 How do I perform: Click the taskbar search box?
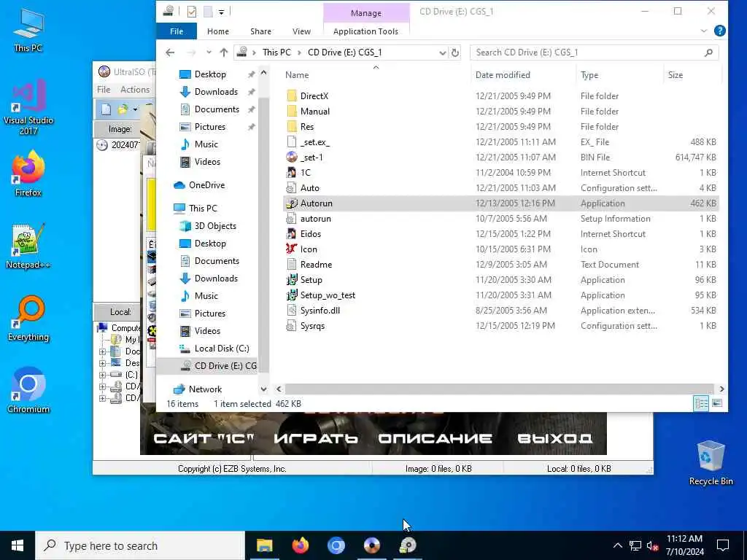(x=140, y=545)
